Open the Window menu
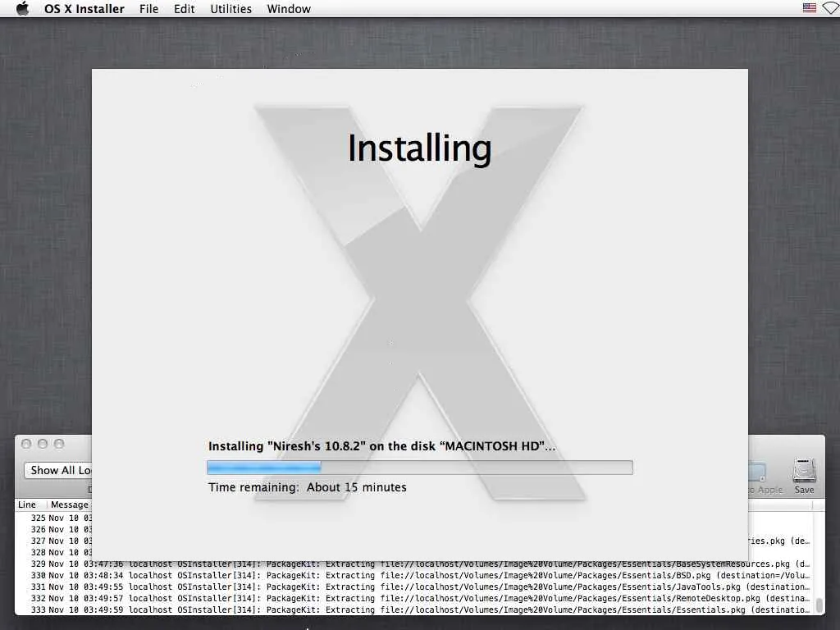 point(289,9)
